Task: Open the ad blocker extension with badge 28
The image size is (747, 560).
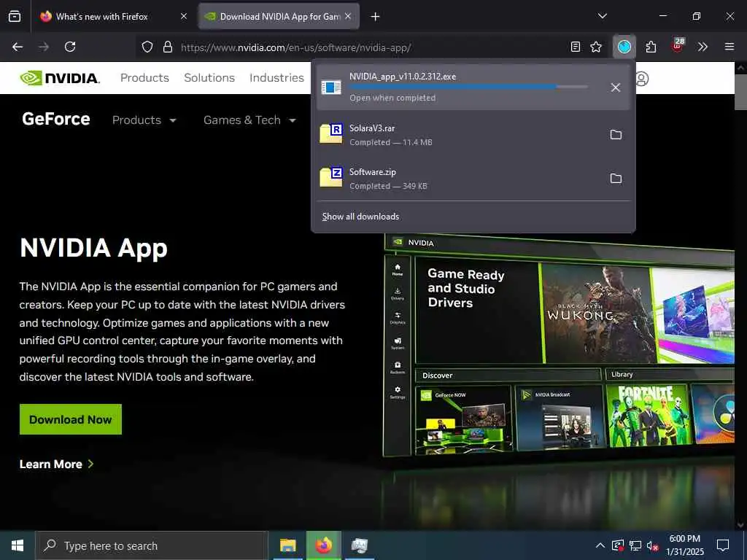Action: (x=678, y=46)
